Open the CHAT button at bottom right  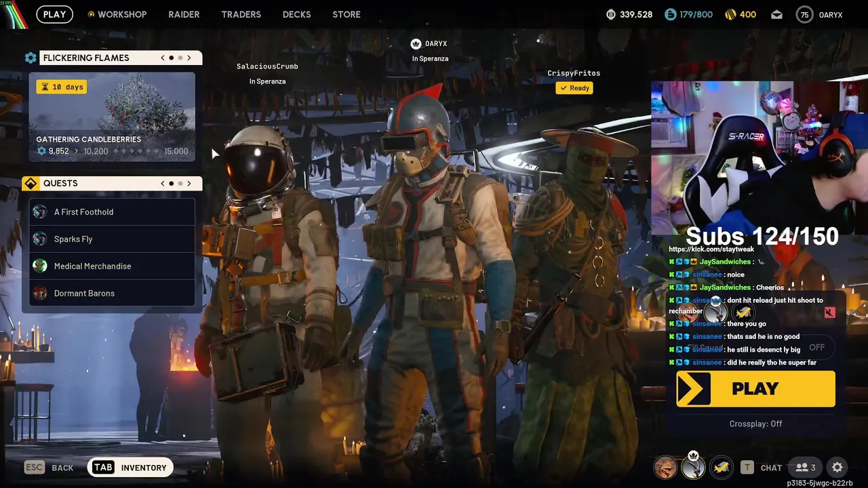(771, 468)
